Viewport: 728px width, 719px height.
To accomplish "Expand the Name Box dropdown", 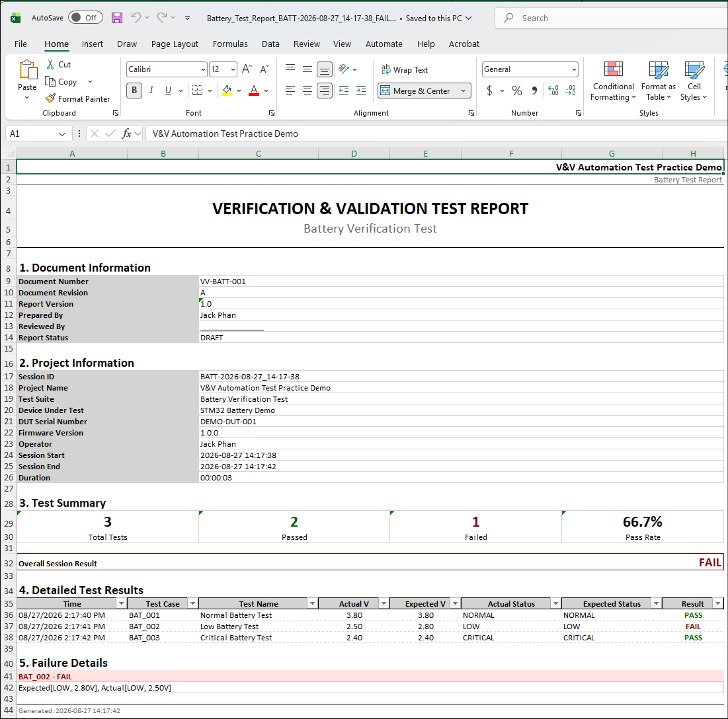I will 62,134.
